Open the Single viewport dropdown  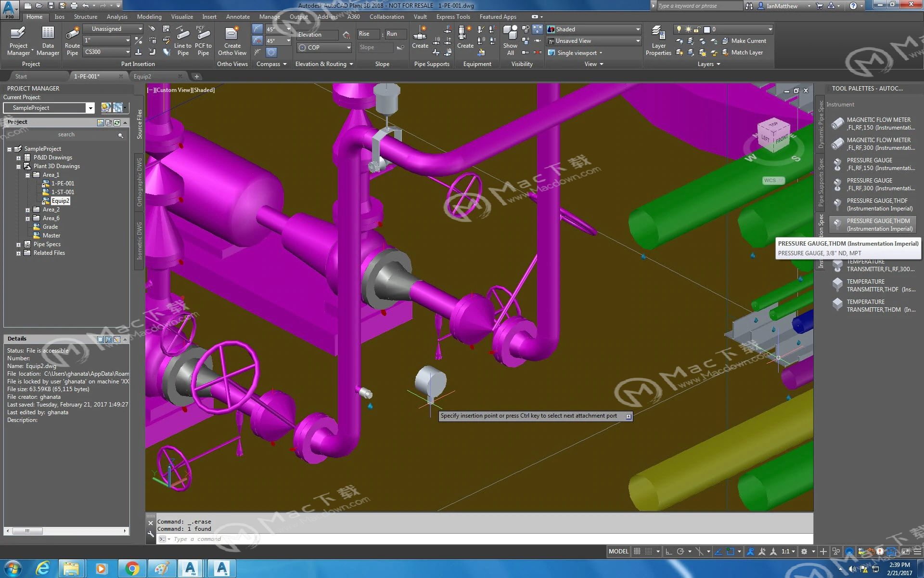(575, 53)
